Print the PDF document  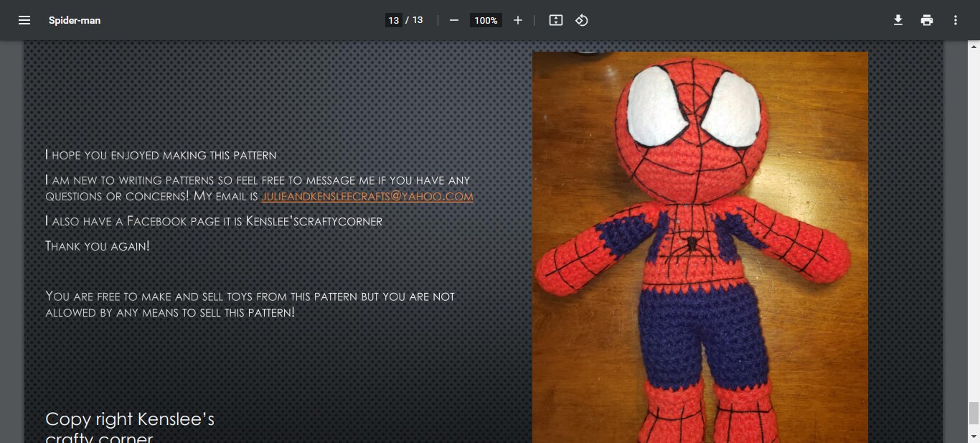[927, 20]
